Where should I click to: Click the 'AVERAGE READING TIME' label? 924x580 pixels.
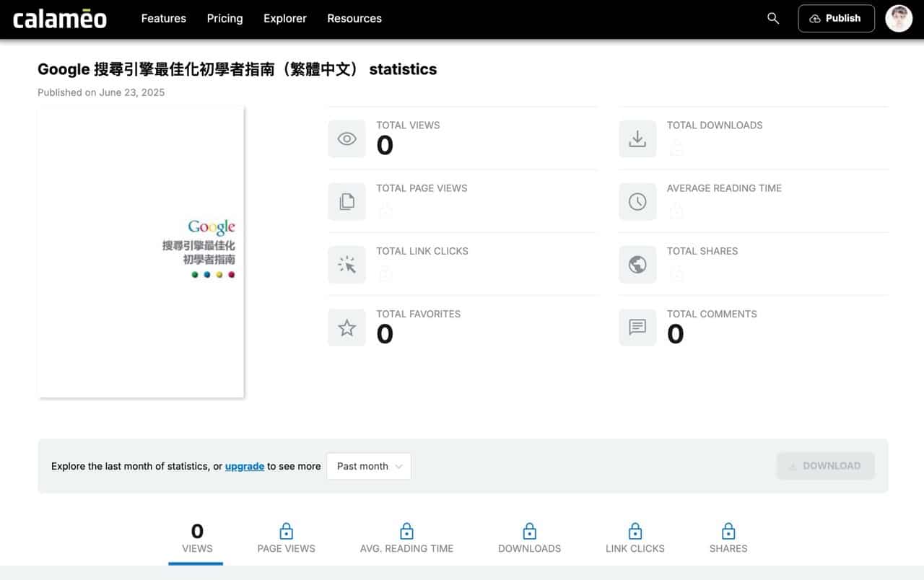click(x=724, y=188)
